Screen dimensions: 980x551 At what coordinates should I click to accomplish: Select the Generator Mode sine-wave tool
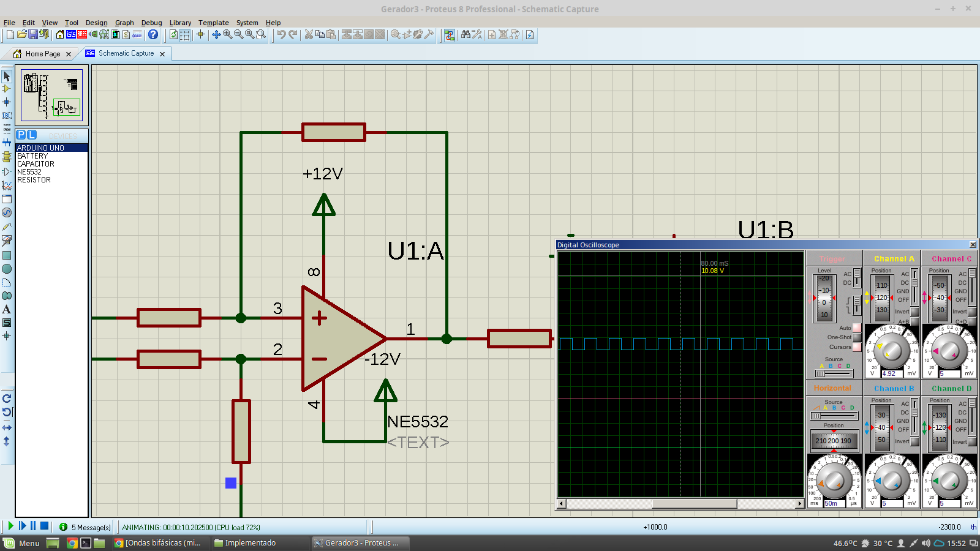(x=7, y=212)
